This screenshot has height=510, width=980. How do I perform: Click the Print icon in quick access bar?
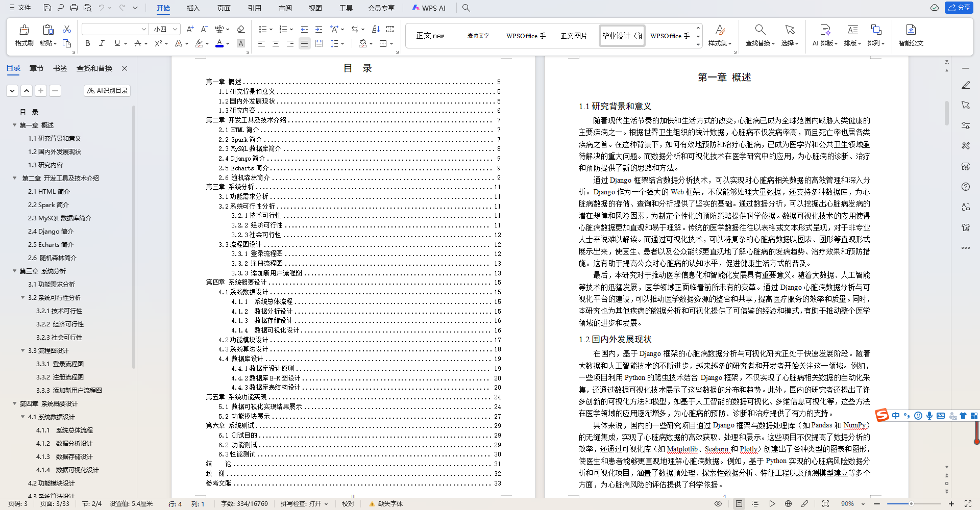tap(74, 8)
